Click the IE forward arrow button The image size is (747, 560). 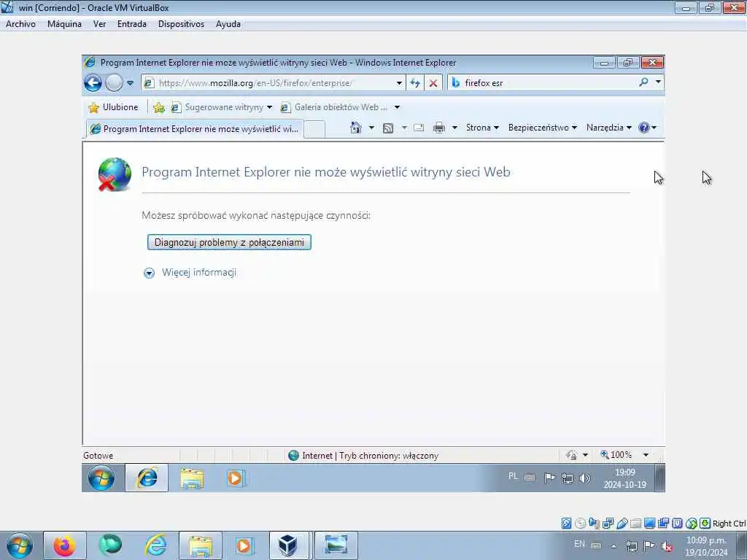click(114, 83)
